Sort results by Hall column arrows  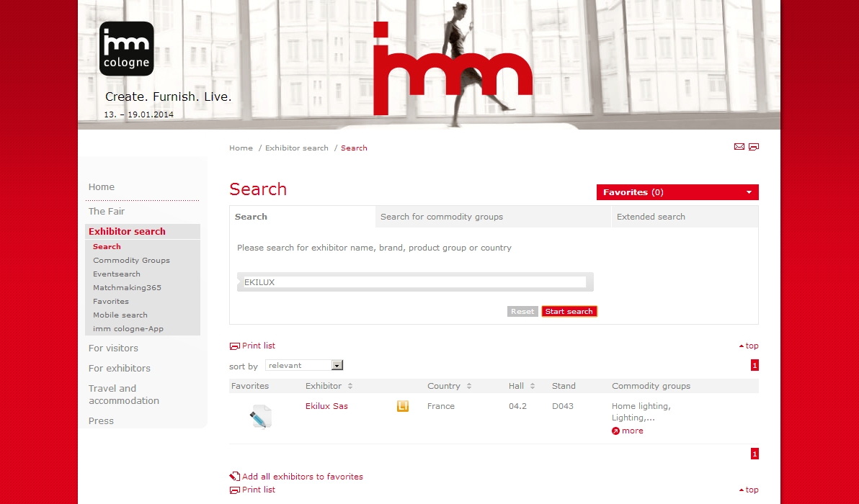[x=533, y=387]
